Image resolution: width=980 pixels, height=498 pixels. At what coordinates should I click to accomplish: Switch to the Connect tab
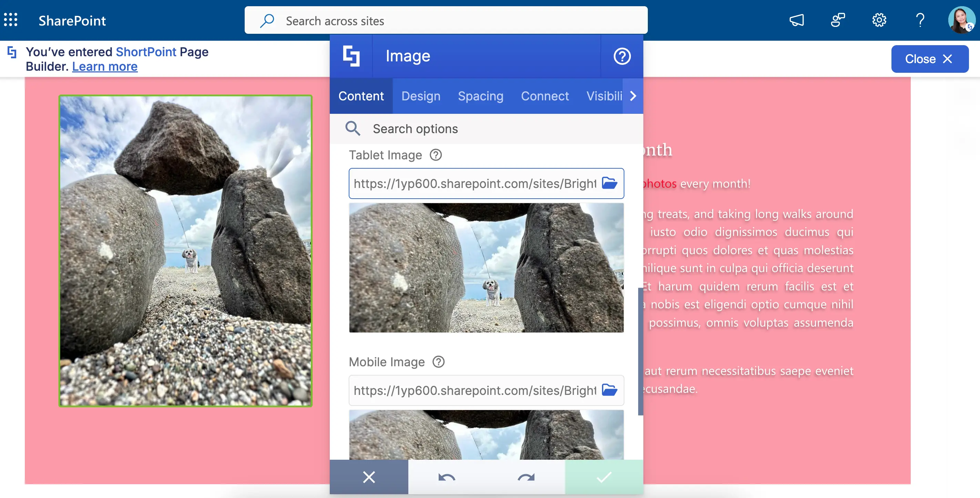pos(545,96)
